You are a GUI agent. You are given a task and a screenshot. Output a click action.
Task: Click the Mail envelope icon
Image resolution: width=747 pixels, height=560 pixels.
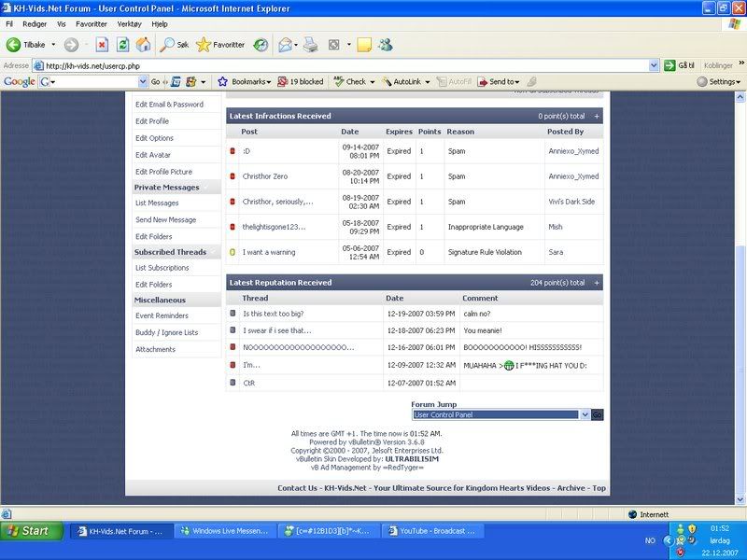coord(285,45)
